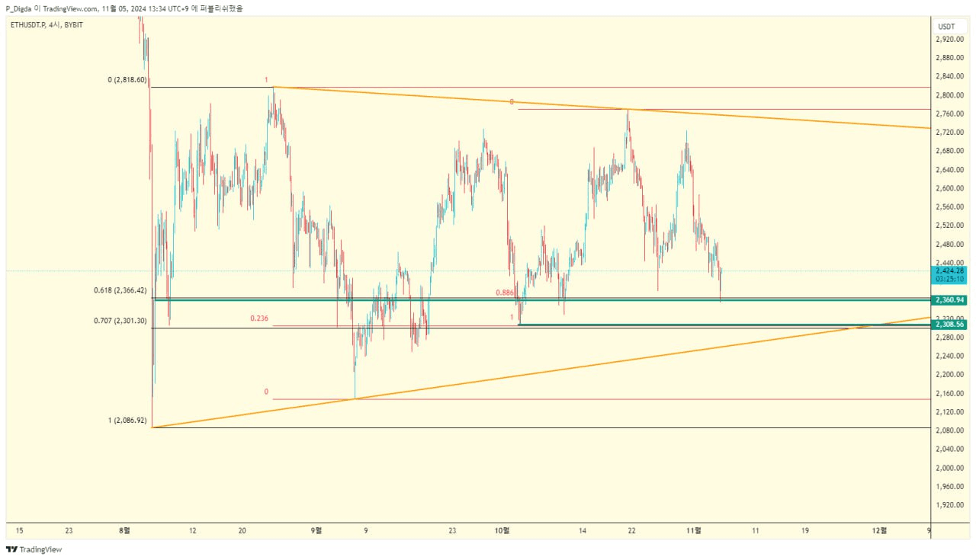Viewport: 976px width, 560px height.
Task: Select the 10월 date on the time axis
Action: [x=502, y=531]
